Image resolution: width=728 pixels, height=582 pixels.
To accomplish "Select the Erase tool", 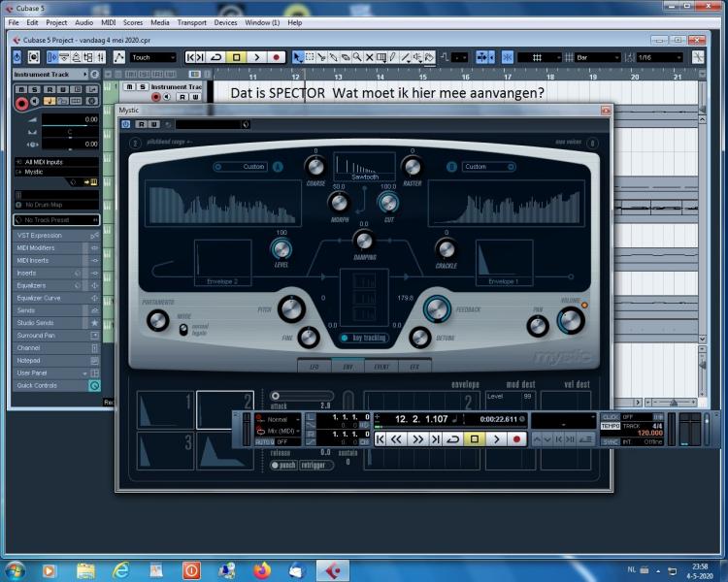I will pos(346,57).
